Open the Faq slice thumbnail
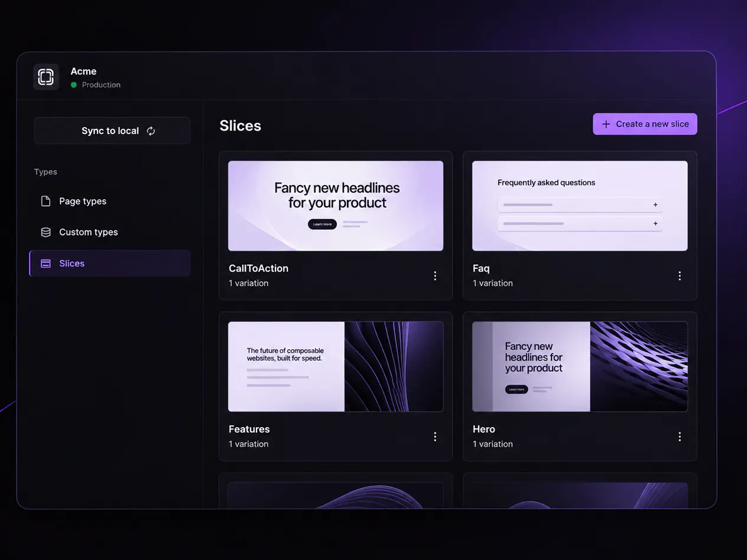This screenshot has width=747, height=560. click(x=580, y=206)
